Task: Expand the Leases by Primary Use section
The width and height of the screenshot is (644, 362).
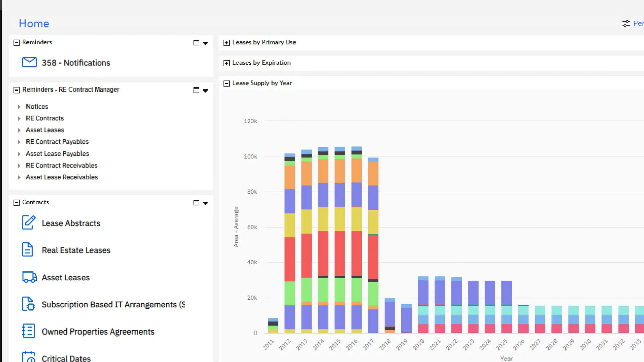Action: coord(227,43)
